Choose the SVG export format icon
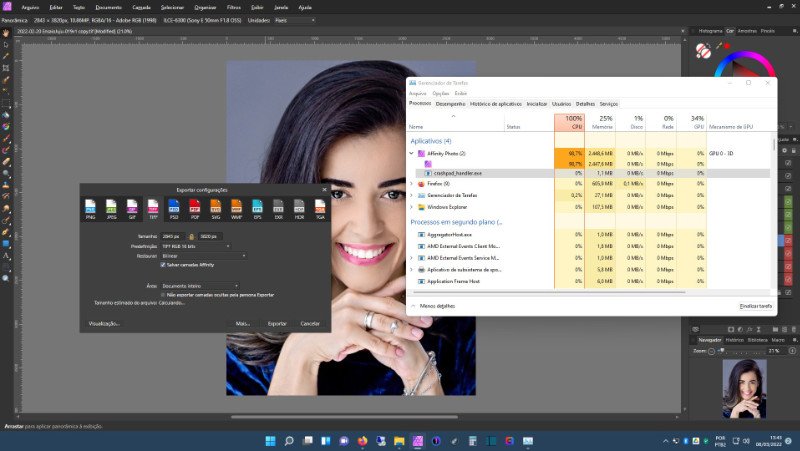The height and width of the screenshot is (451, 800). [216, 208]
